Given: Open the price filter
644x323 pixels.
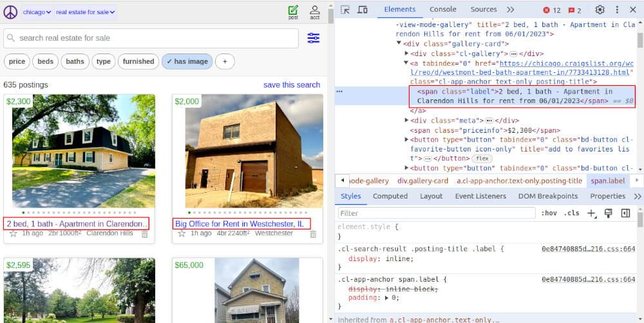Looking at the screenshot, I should 17,62.
